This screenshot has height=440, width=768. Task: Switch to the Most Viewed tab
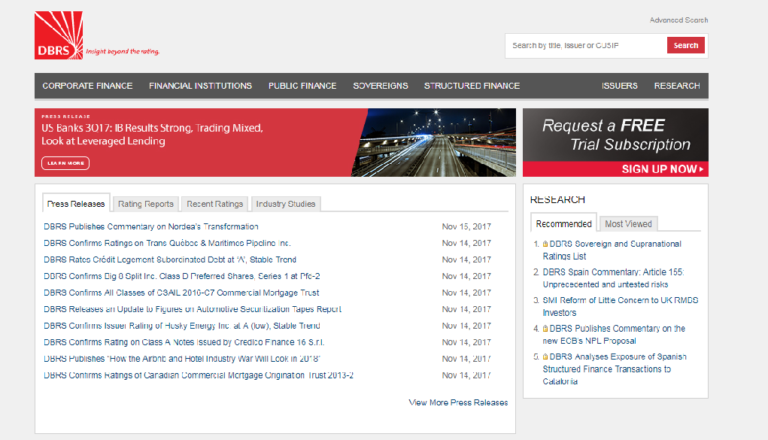coord(628,224)
